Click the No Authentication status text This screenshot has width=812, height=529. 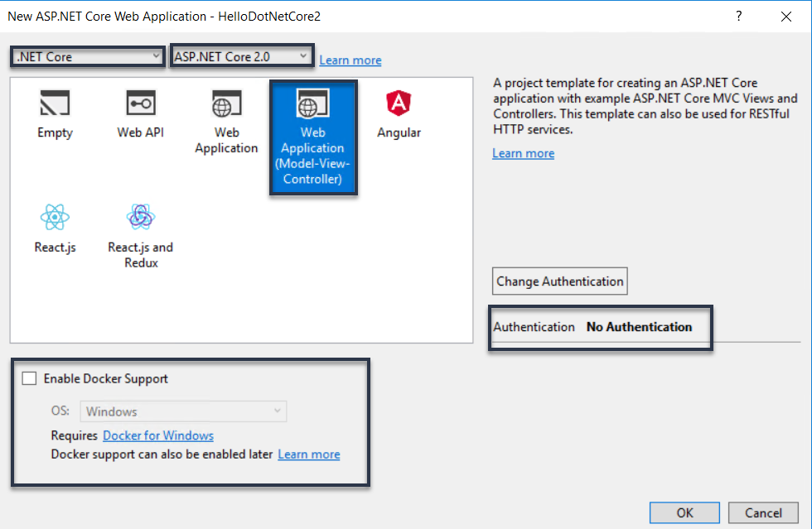pyautogui.click(x=639, y=327)
